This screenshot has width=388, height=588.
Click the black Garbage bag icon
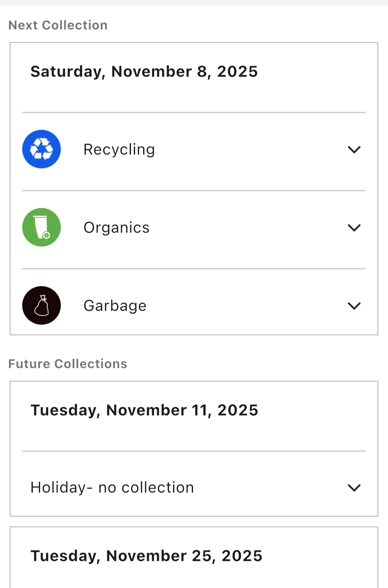click(42, 306)
